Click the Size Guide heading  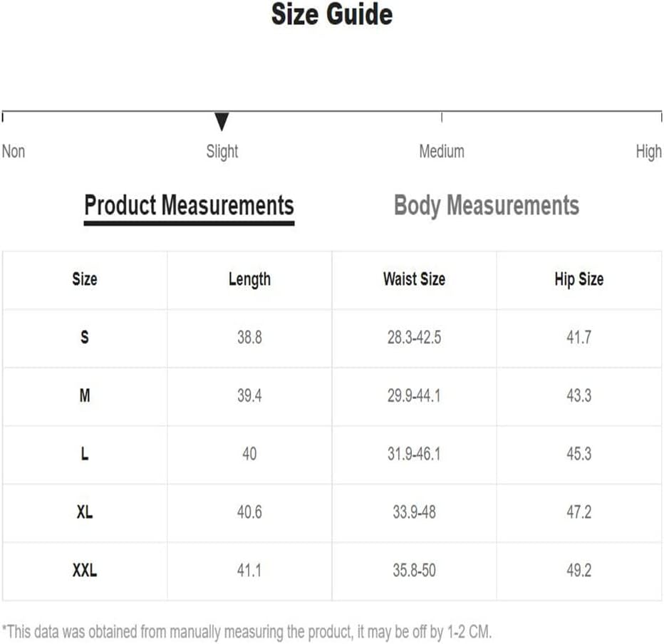[x=332, y=15]
